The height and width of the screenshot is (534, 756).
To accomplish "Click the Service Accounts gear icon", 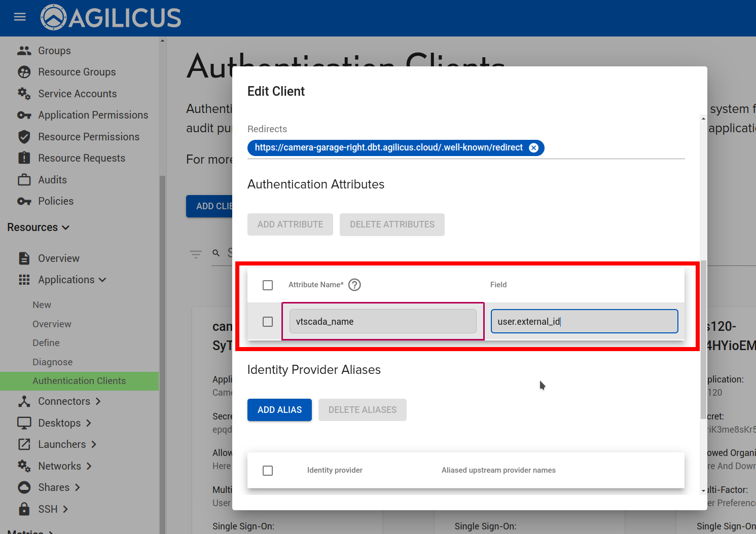I will click(x=24, y=94).
